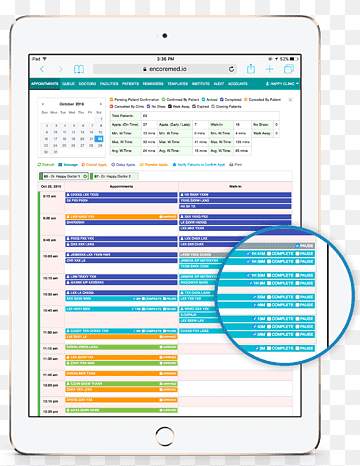Toggle Walk Away legend checkbox
This screenshot has width=360, height=466.
[x=170, y=106]
